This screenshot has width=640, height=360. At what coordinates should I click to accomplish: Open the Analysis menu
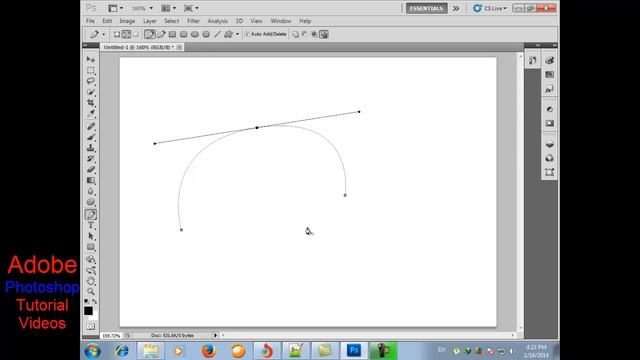(217, 21)
